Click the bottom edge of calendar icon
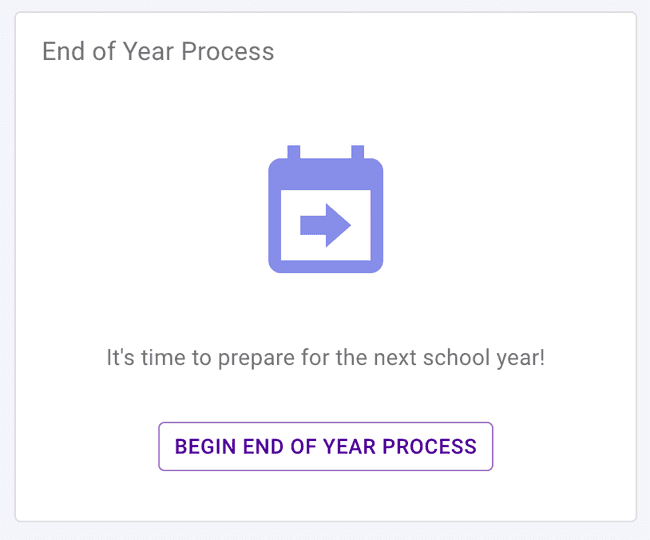Viewport: 650px width, 540px height. click(325, 268)
